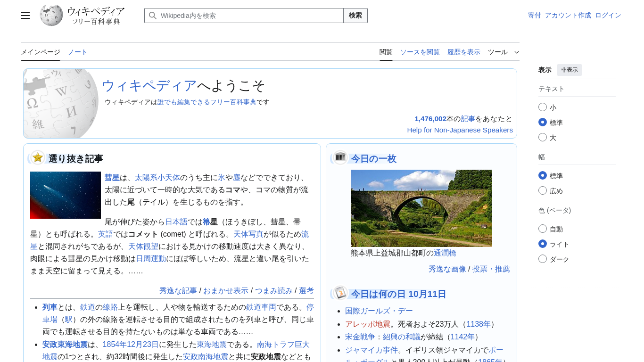This screenshot has width=644, height=362.
Task: Click the ログイン link
Action: click(608, 16)
